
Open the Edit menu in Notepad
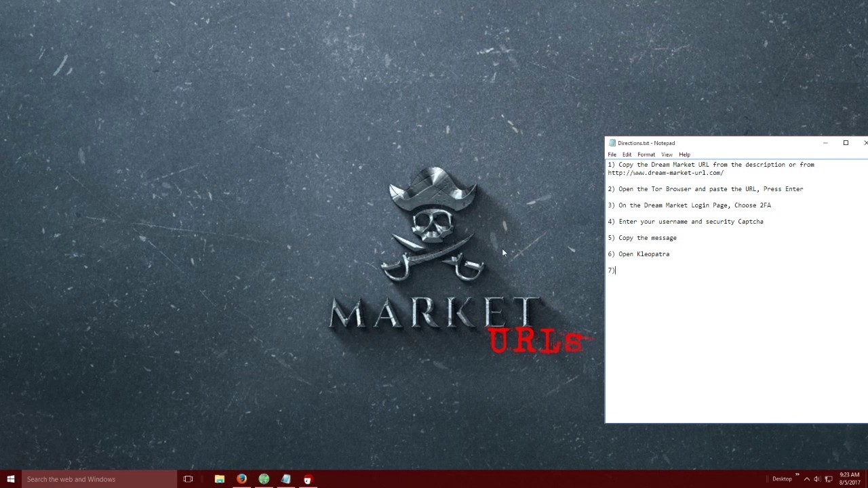(627, 155)
